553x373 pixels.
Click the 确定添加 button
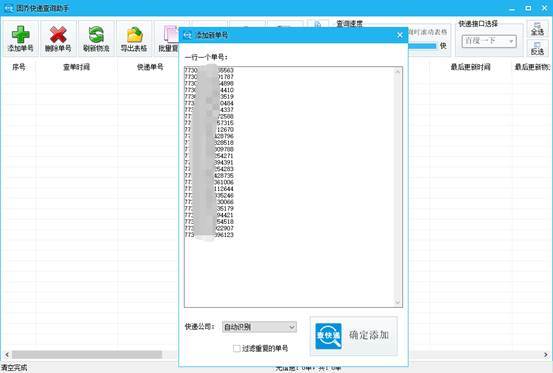354,336
